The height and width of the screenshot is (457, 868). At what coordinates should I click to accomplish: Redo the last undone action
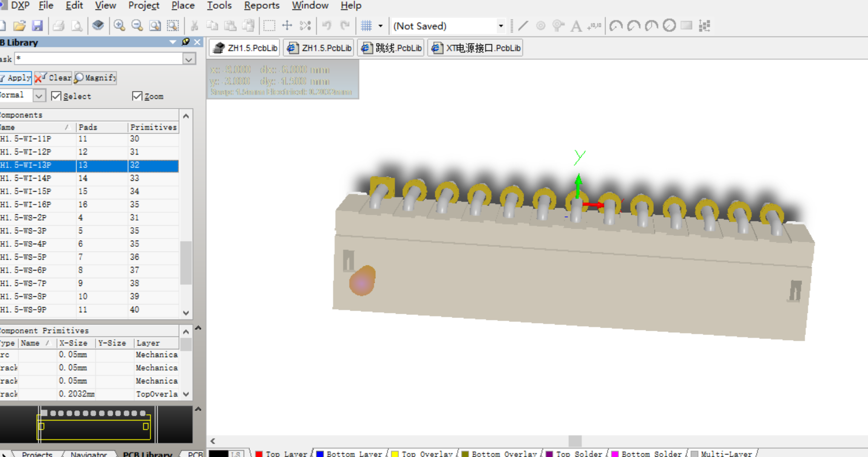pyautogui.click(x=345, y=26)
